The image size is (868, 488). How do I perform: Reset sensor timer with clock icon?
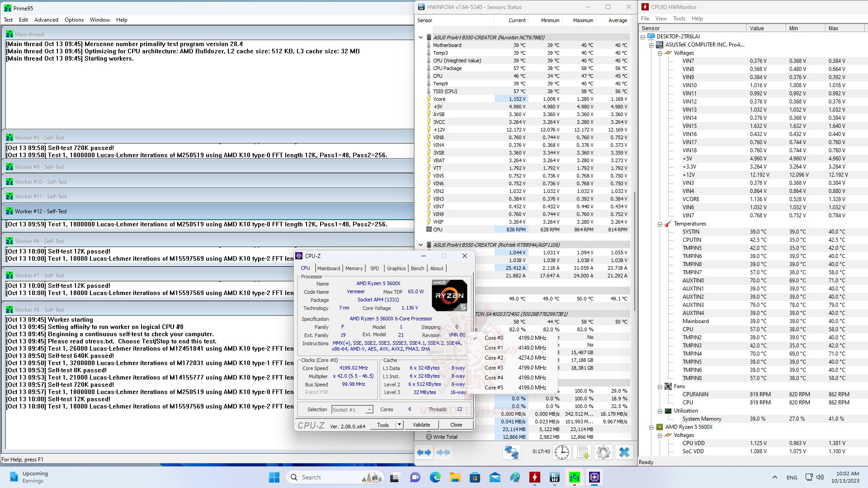pyautogui.click(x=562, y=452)
